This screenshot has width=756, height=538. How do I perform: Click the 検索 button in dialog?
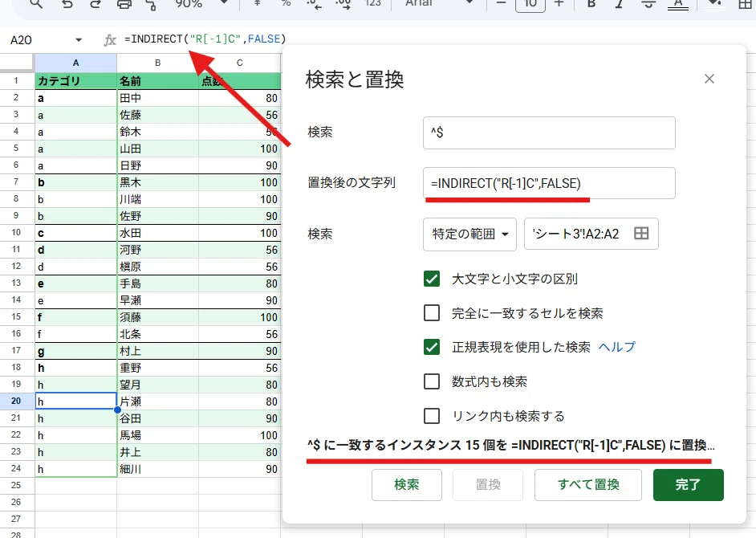coord(406,484)
